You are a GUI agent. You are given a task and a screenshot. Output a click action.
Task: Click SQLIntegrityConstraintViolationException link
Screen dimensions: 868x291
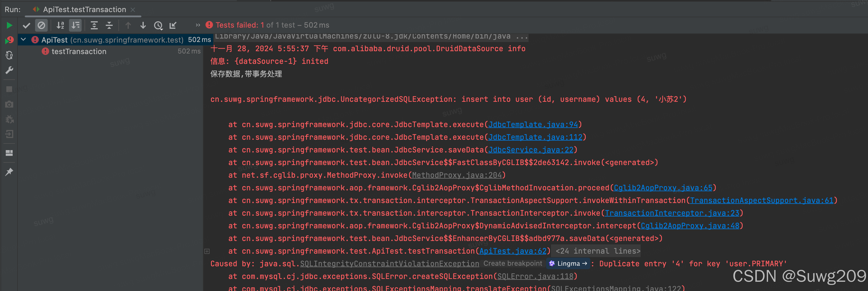click(389, 264)
